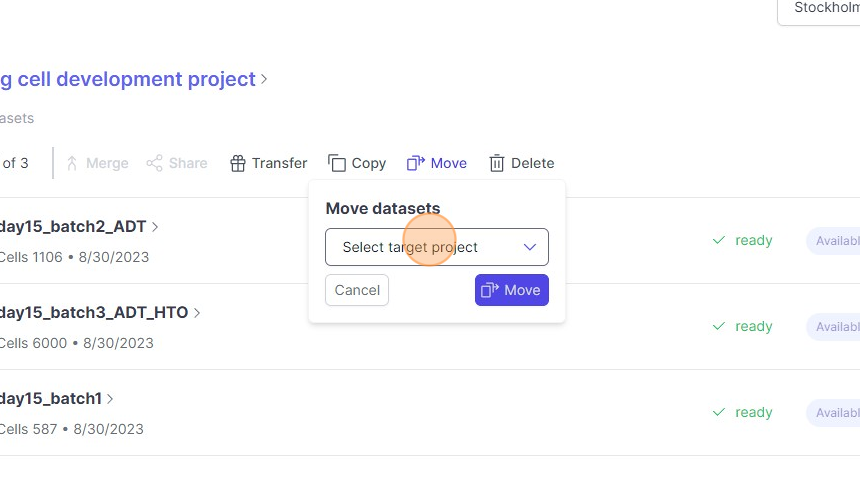Click the Copy icon in the toolbar
This screenshot has width=860, height=481.
click(337, 163)
